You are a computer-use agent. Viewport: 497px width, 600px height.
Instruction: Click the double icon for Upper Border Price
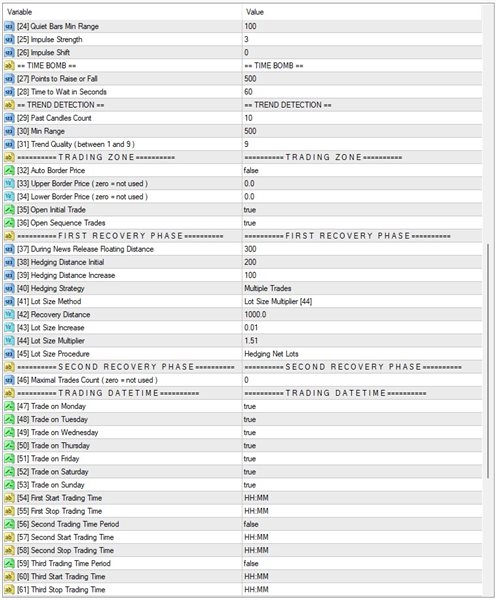click(9, 184)
